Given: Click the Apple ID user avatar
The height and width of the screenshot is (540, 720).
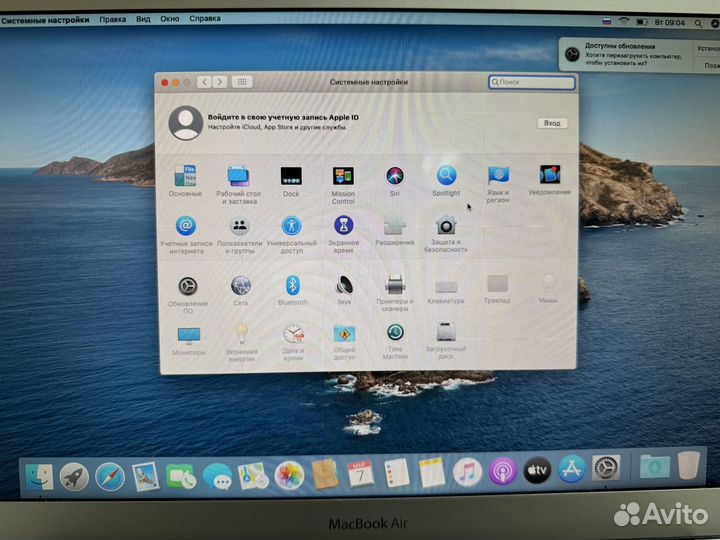Looking at the screenshot, I should (x=186, y=123).
